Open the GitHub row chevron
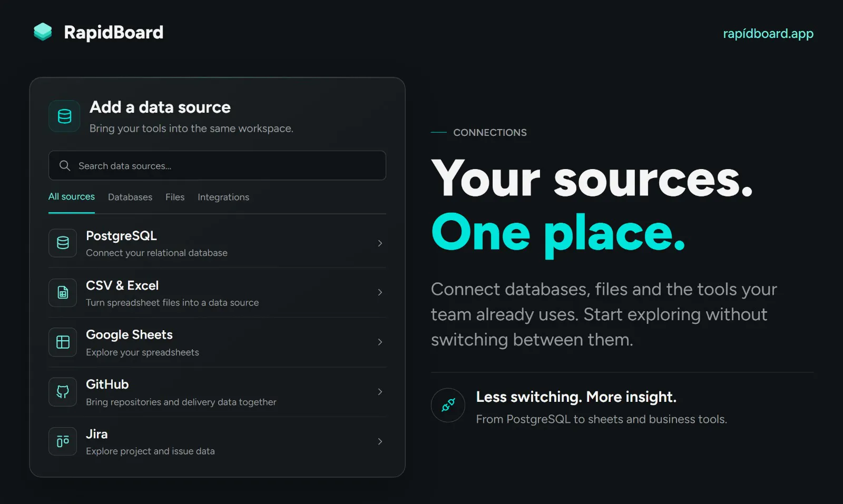Viewport: 843px width, 504px height. tap(380, 392)
